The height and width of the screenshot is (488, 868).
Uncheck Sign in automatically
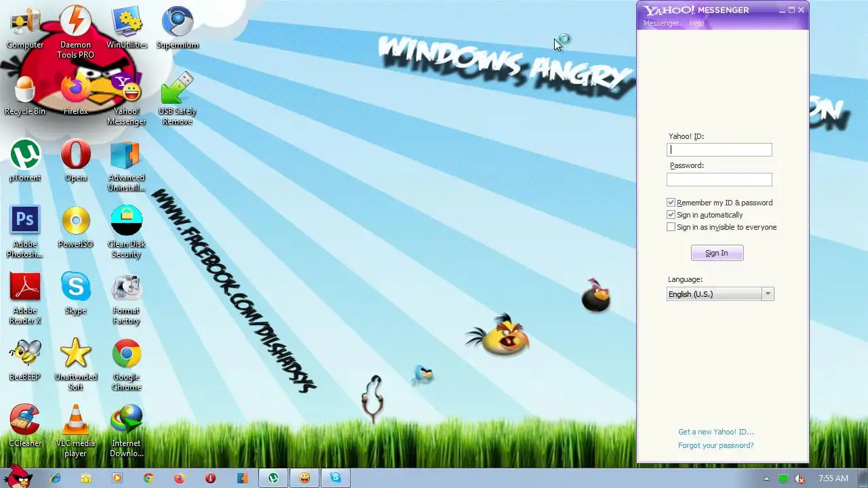(671, 215)
